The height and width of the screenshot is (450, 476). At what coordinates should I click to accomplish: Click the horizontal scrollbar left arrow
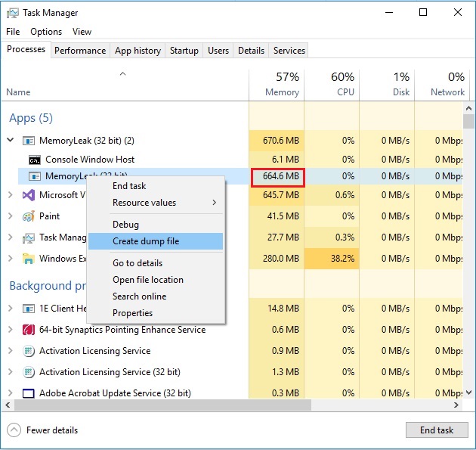(x=8, y=405)
